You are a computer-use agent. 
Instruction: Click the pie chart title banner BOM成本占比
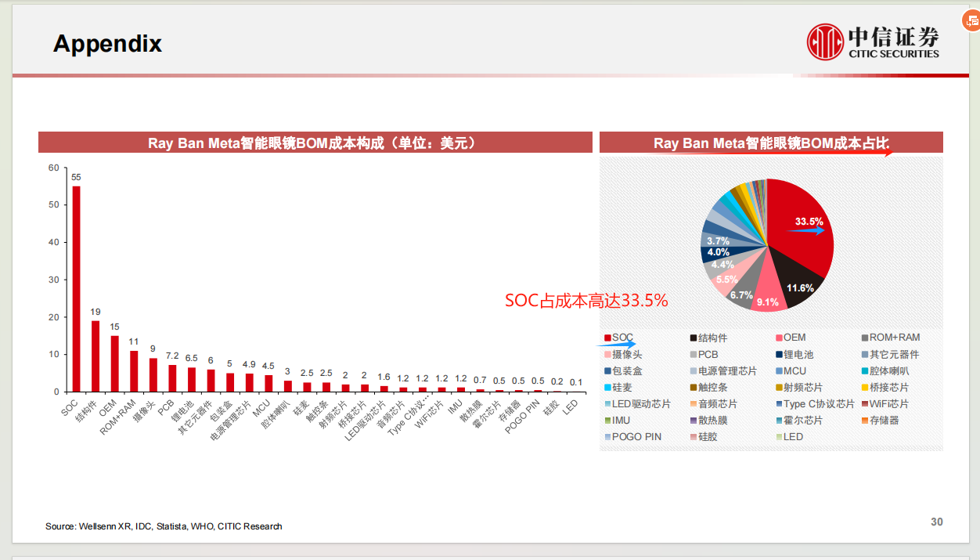click(771, 143)
